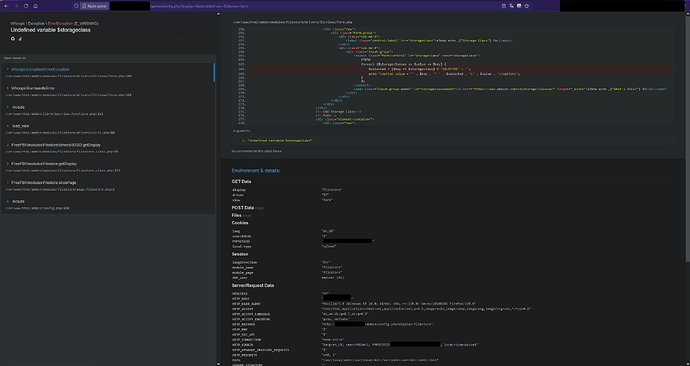
Task: Click the right page scrollbar up arrow
Action: (x=688, y=14)
